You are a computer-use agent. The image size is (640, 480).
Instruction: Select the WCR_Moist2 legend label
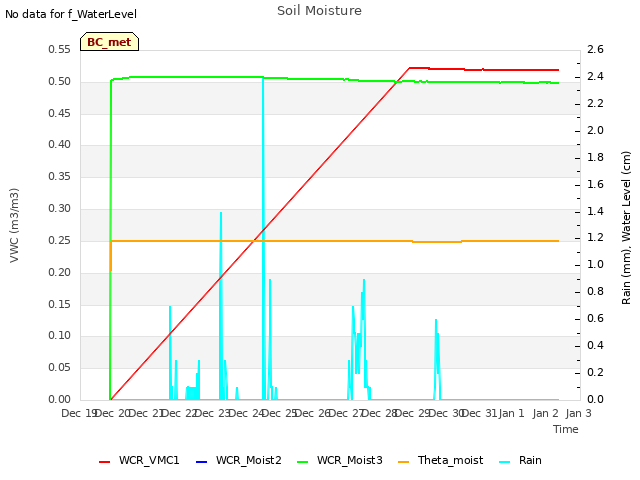[249, 460]
